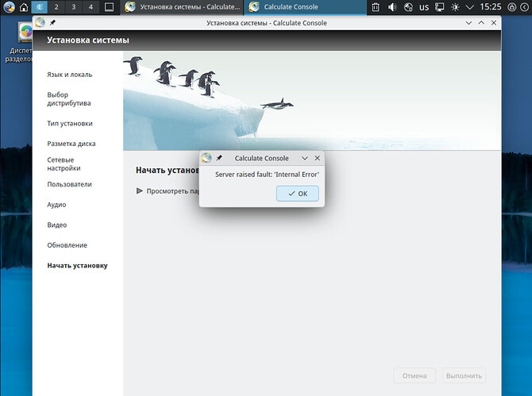Open the brightness tray icon

455,7
